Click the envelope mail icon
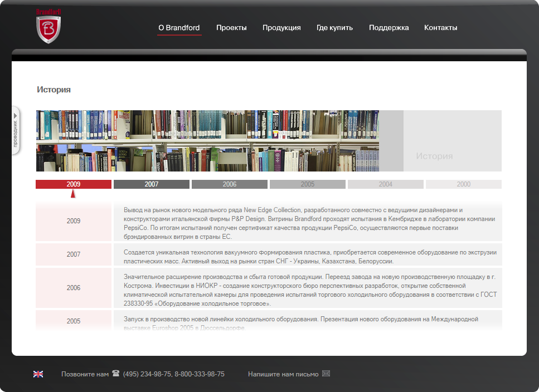This screenshot has width=539, height=392. 326,374
